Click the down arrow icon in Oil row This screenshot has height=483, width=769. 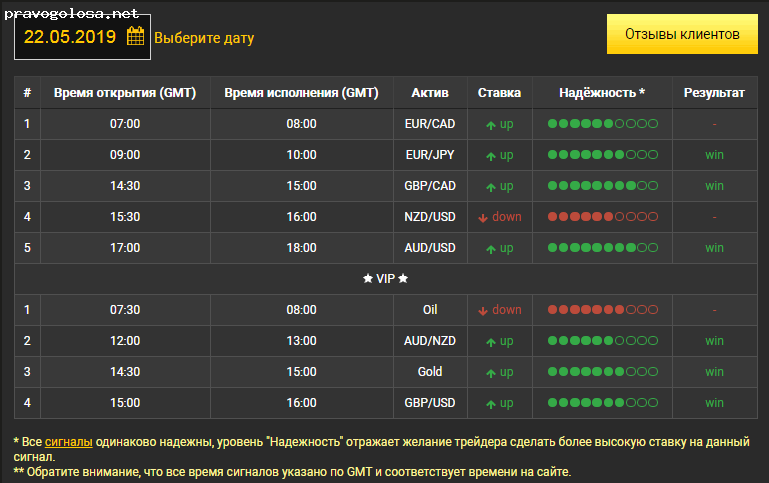coord(483,311)
